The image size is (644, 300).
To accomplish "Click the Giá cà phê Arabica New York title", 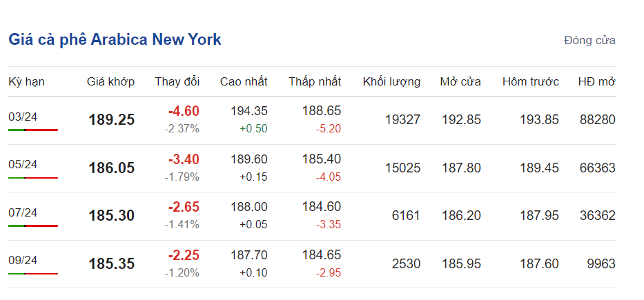I will (x=115, y=39).
